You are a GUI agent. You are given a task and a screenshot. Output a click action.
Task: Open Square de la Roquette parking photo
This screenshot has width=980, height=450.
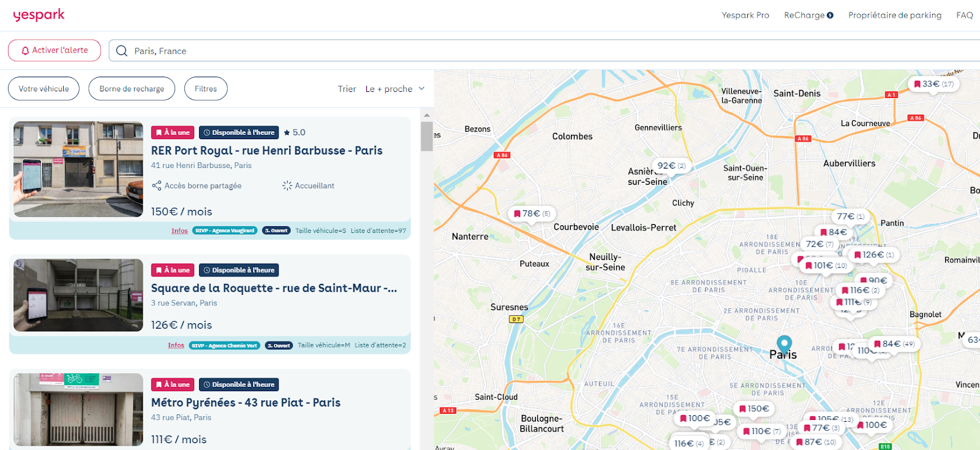pyautogui.click(x=78, y=296)
